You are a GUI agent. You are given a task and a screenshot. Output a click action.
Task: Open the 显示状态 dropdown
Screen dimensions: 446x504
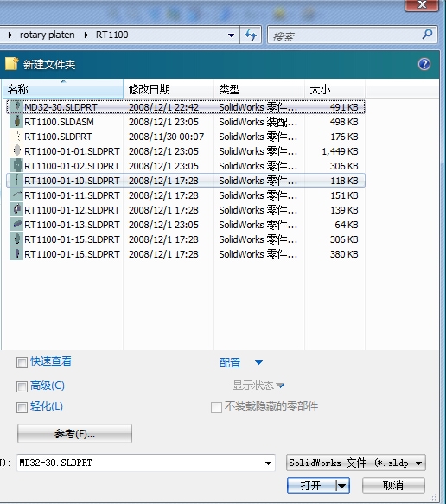[280, 385]
